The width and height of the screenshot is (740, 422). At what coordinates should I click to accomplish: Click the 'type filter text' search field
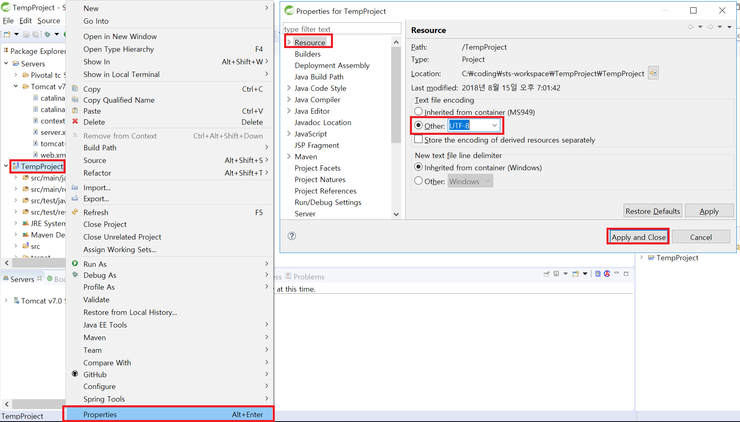click(341, 29)
